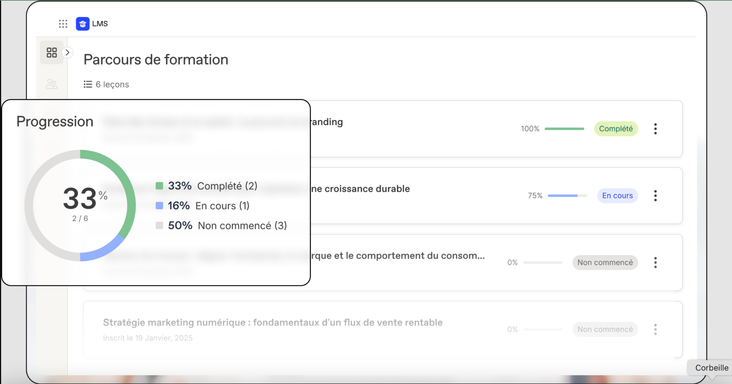
Task: Click Non commencé badge on comportement lesson
Action: pyautogui.click(x=605, y=262)
